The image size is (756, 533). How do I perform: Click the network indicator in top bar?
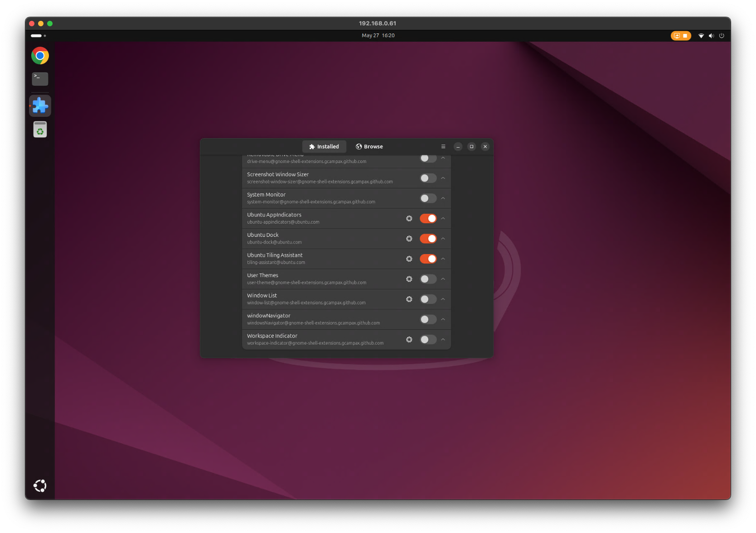pos(701,36)
